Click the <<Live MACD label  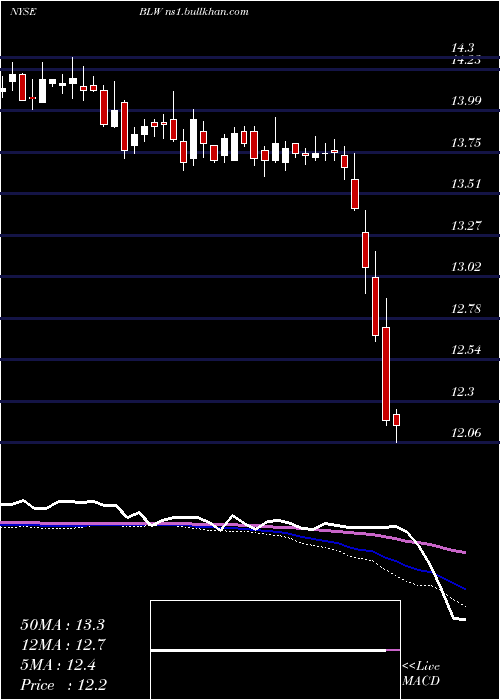[x=421, y=674]
